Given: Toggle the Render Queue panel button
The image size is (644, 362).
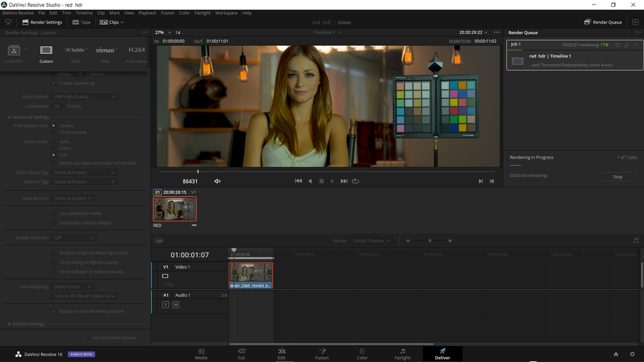Looking at the screenshot, I should point(603,22).
